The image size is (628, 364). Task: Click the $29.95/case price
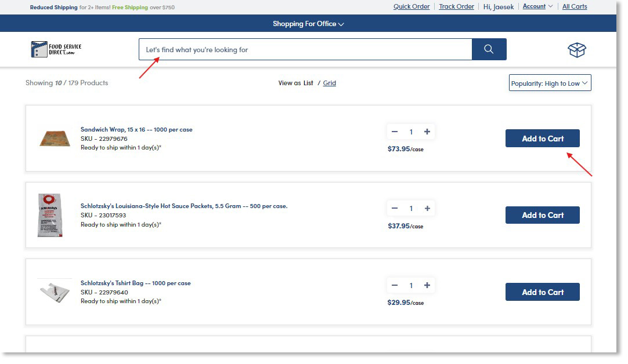[x=405, y=303]
